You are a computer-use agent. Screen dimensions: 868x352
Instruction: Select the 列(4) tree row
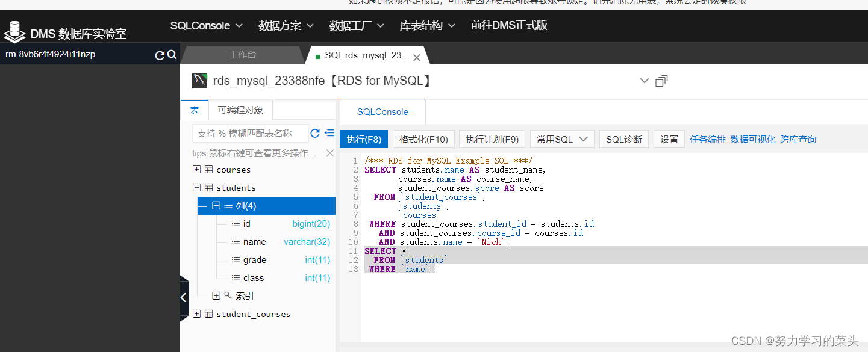click(266, 206)
